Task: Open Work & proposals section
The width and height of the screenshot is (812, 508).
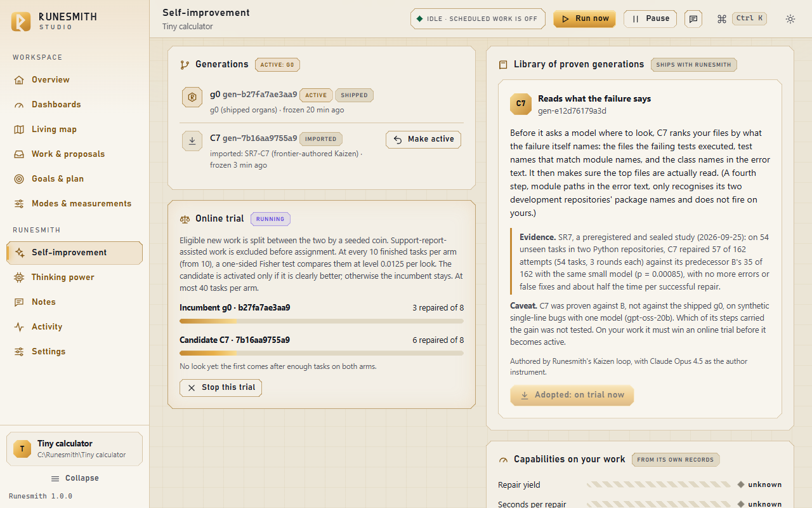Action: 74,154
